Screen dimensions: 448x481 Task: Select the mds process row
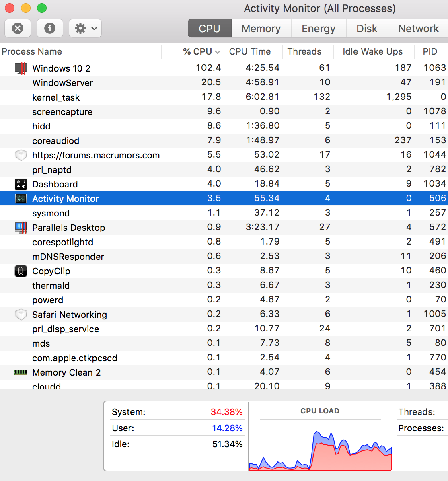point(224,343)
